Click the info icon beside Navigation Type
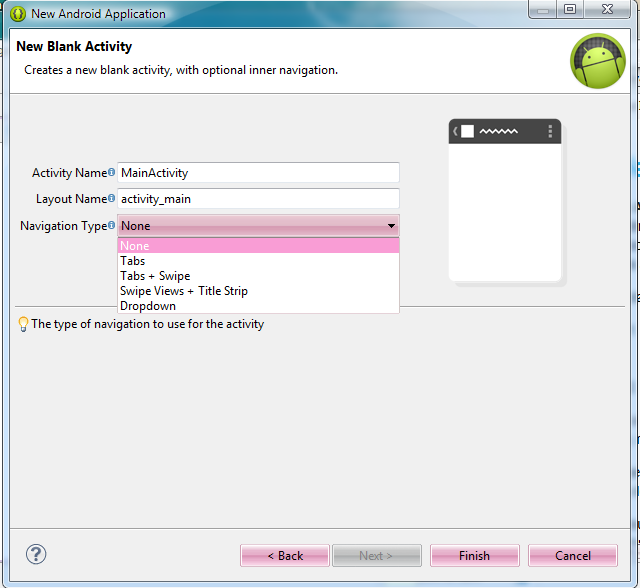The image size is (640, 588). tap(111, 225)
